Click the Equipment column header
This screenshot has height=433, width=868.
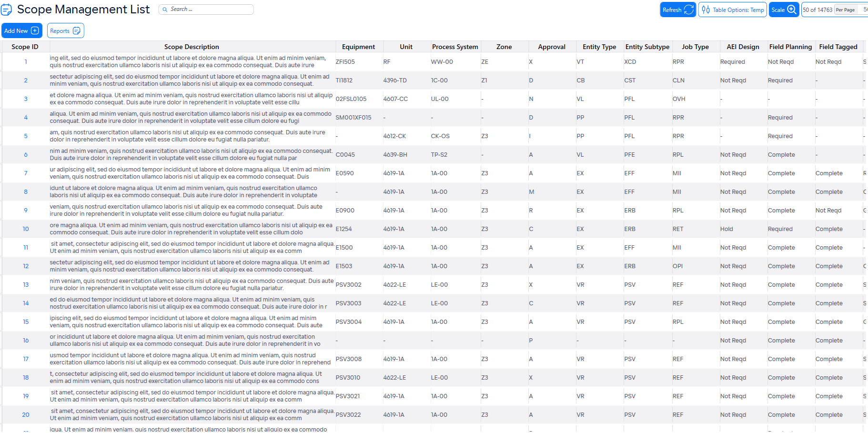(x=358, y=47)
